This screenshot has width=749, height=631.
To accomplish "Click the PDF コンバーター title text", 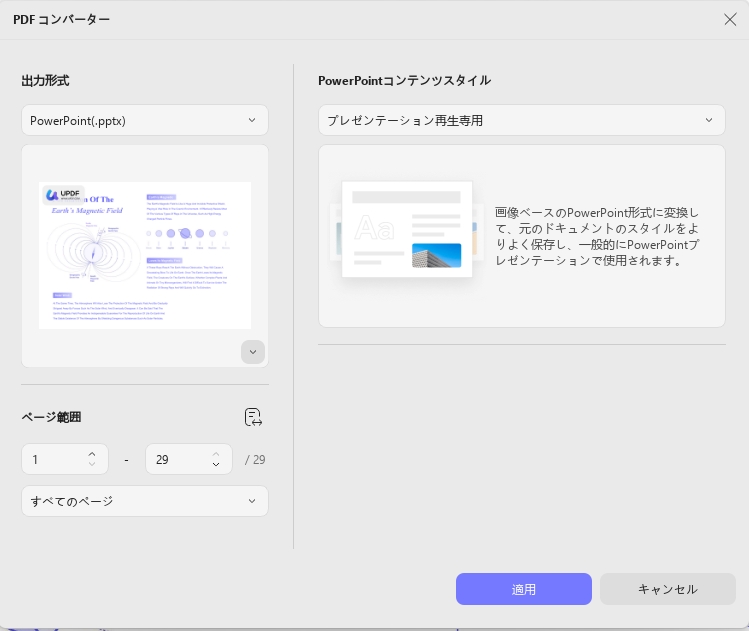I will pos(62,20).
